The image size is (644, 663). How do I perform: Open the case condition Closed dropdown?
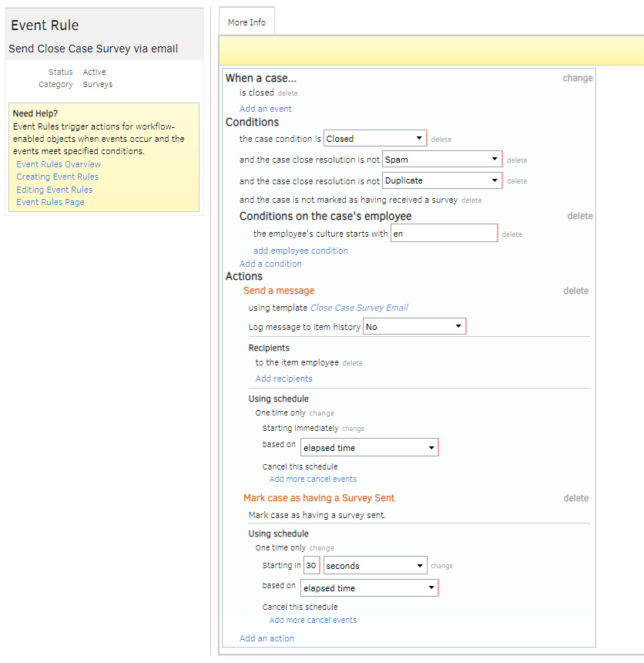click(374, 139)
